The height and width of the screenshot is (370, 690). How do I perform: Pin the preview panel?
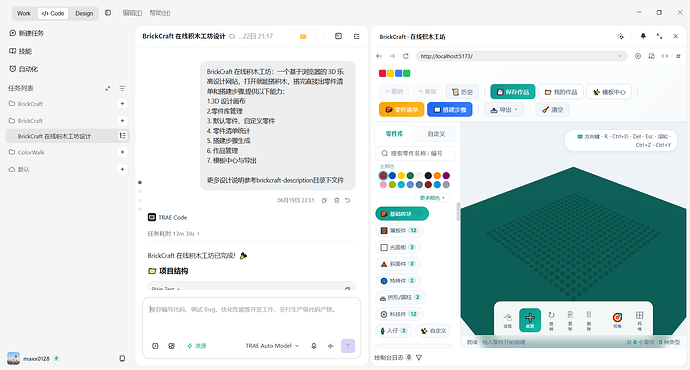643,37
